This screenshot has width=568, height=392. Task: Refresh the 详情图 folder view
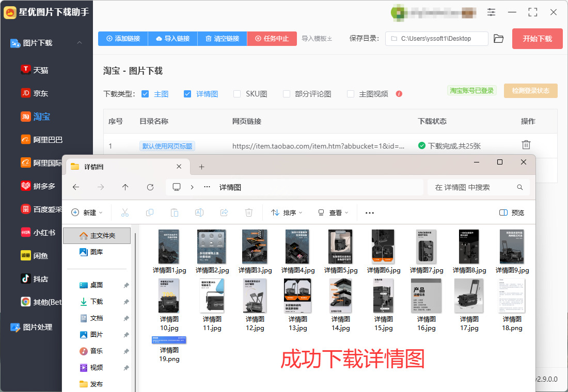tap(150, 187)
